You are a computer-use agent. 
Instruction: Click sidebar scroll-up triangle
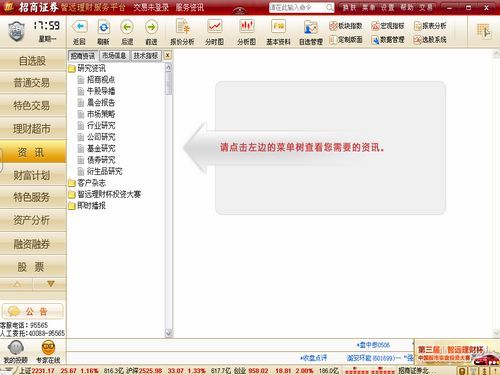tap(17, 284)
